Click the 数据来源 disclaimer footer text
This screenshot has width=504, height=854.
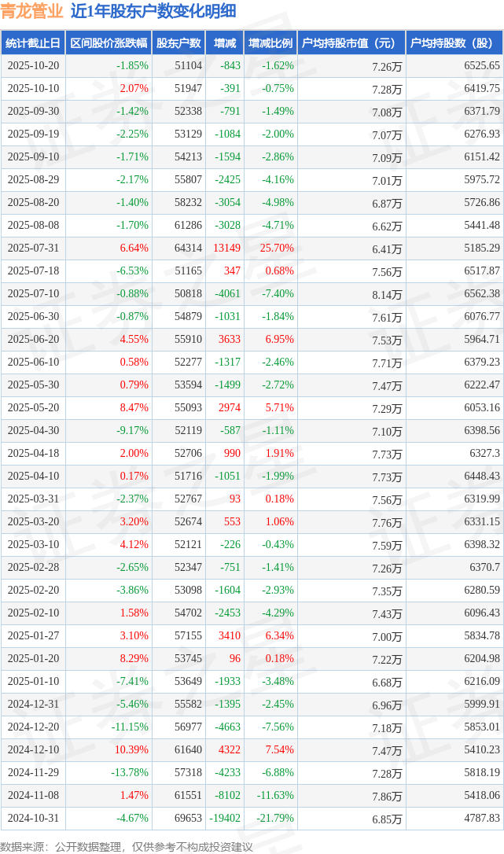click(126, 846)
